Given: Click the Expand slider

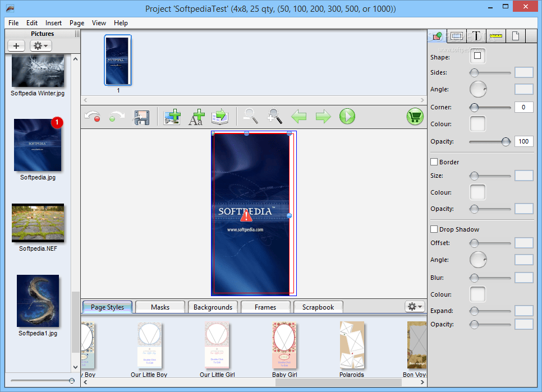Looking at the screenshot, I should (490, 311).
